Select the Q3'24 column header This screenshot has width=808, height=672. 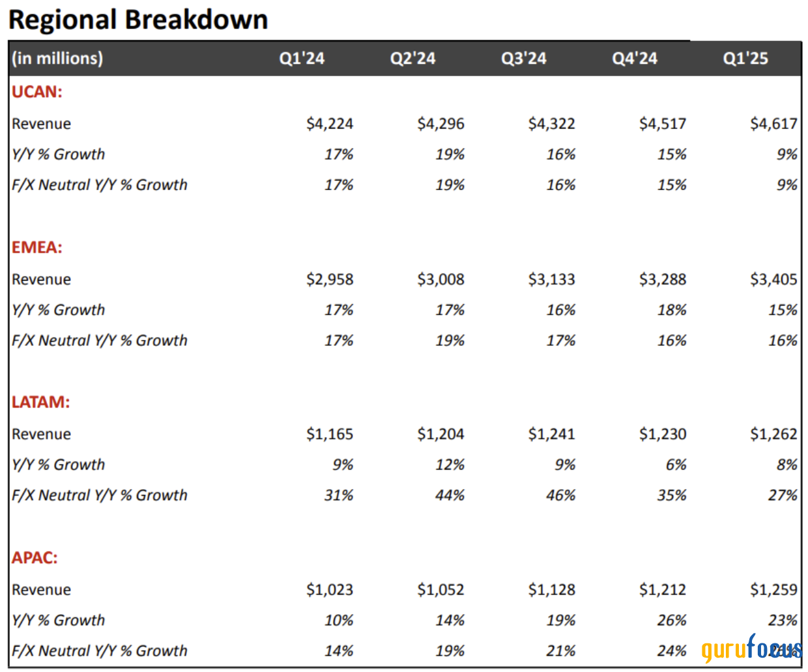(x=523, y=59)
